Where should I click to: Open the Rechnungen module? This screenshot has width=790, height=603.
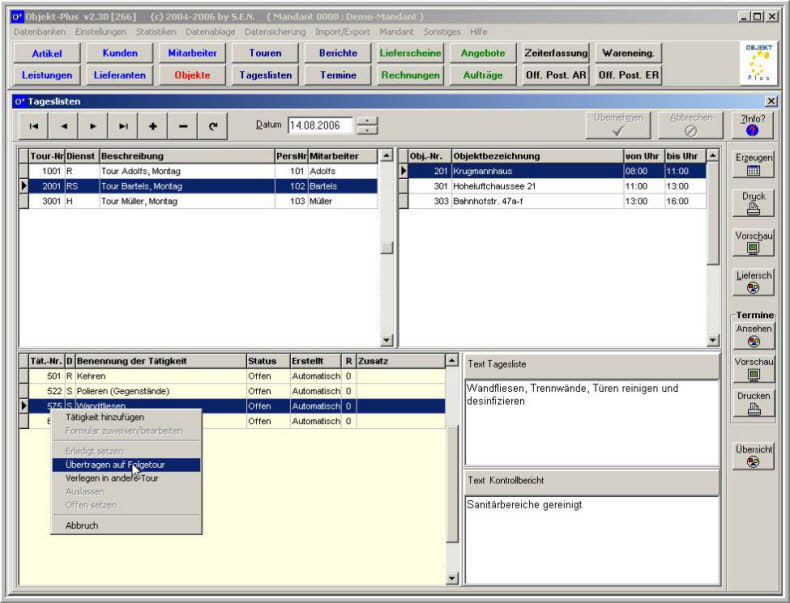pos(410,75)
